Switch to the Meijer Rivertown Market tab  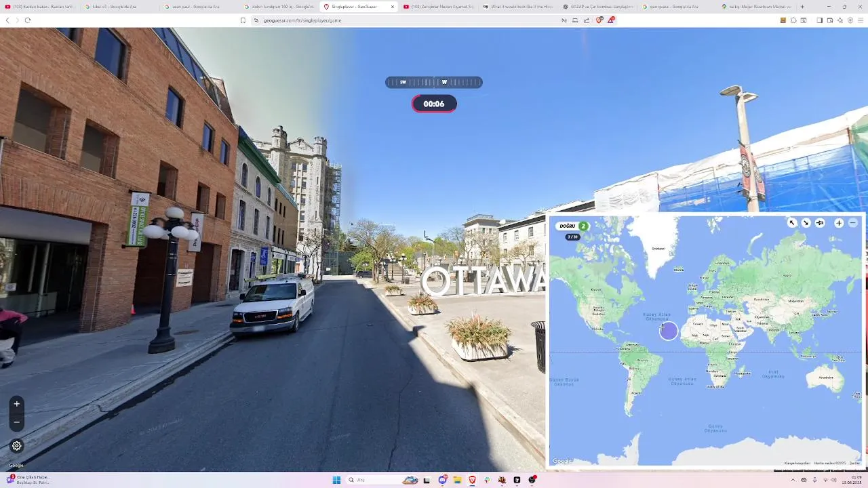[757, 7]
